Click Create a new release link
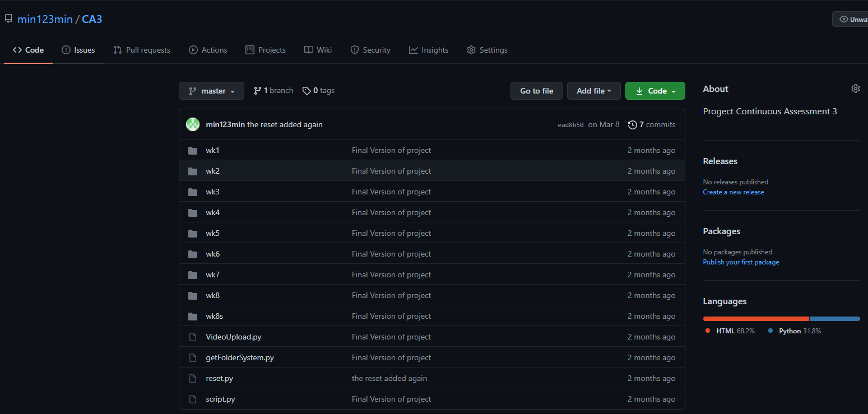This screenshot has height=414, width=868. click(x=734, y=192)
